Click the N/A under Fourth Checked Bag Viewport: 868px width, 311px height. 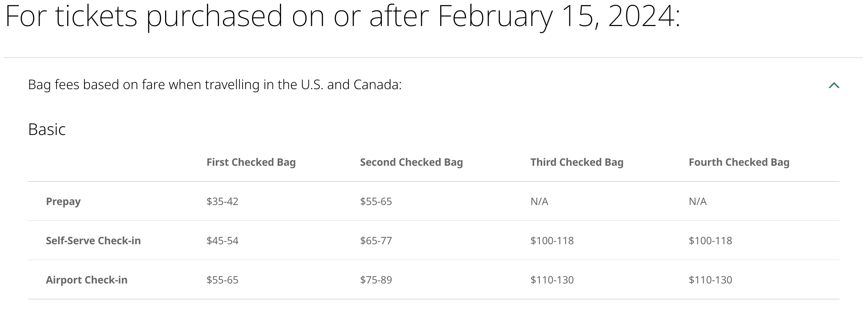click(697, 201)
